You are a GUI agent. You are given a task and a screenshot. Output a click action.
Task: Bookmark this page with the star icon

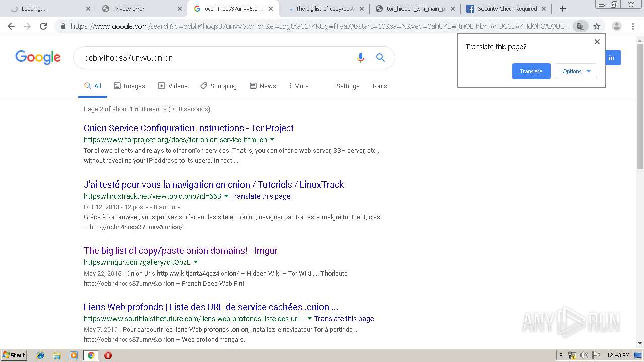(597, 26)
